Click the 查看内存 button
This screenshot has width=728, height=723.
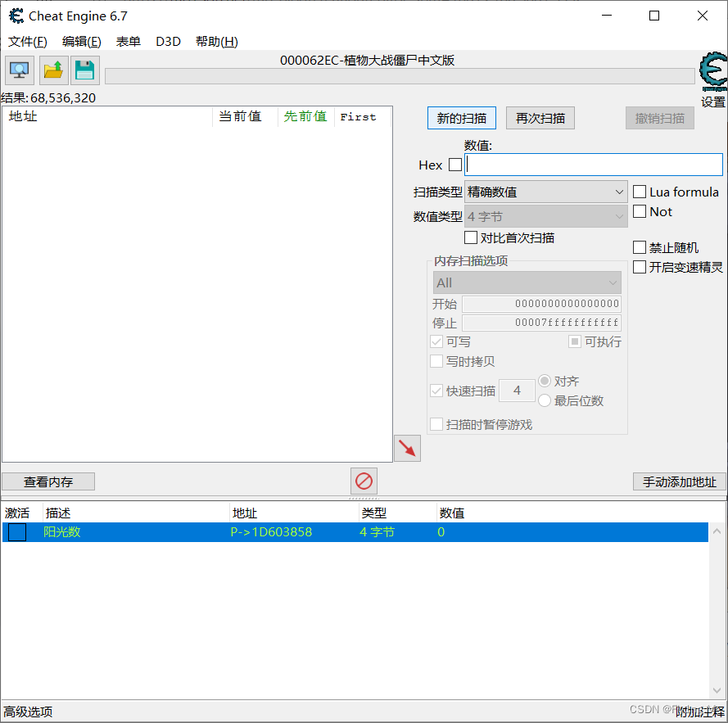[x=48, y=481]
